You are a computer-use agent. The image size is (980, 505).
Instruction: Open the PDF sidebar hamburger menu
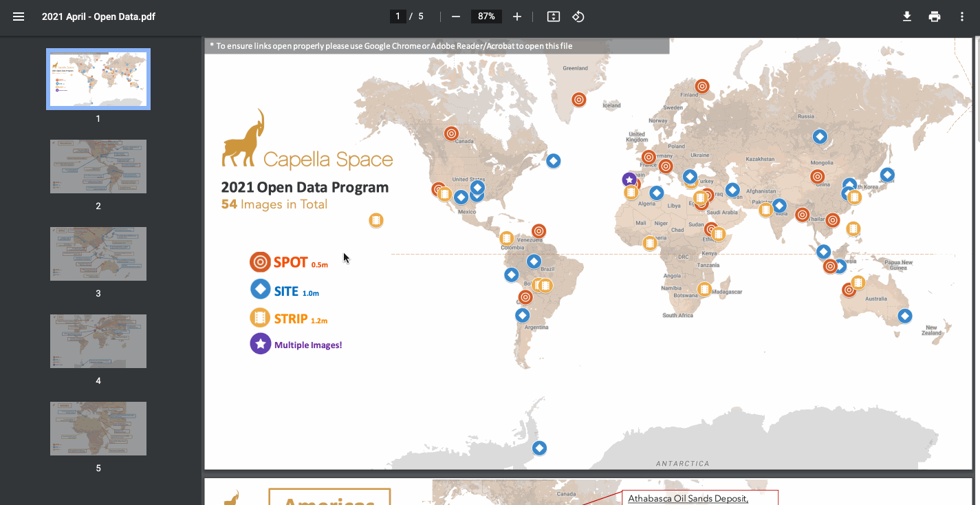click(19, 17)
